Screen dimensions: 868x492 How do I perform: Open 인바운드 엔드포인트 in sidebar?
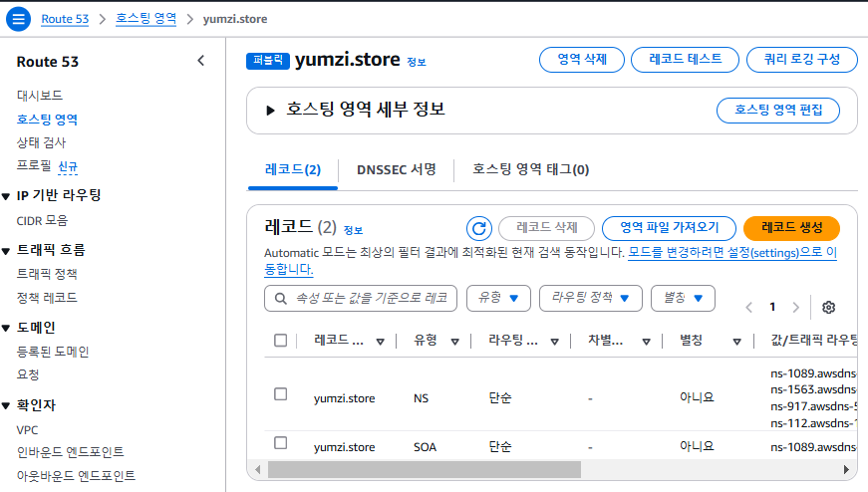click(x=71, y=452)
